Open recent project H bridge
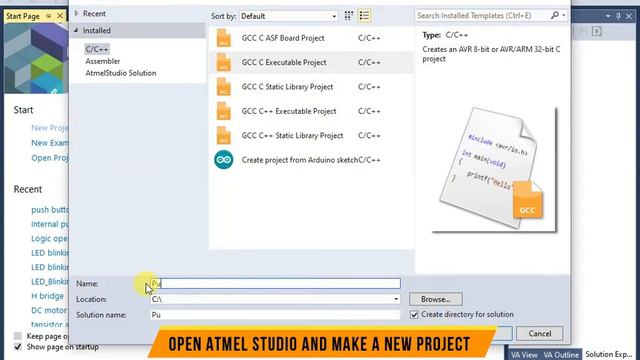 click(47, 296)
